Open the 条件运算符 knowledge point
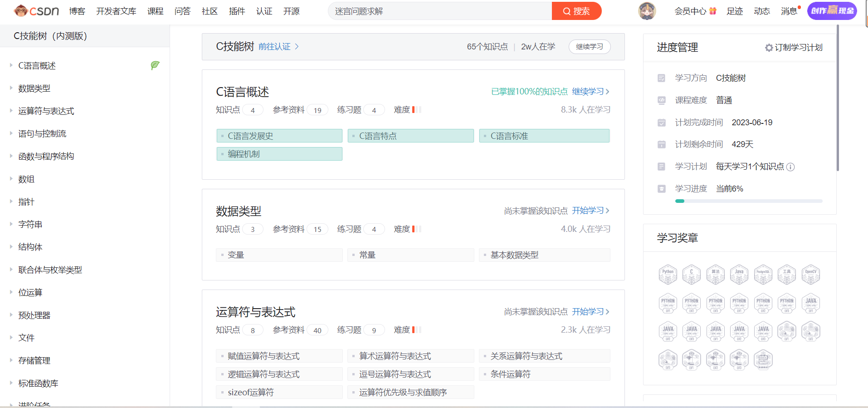868x408 pixels. click(544, 374)
